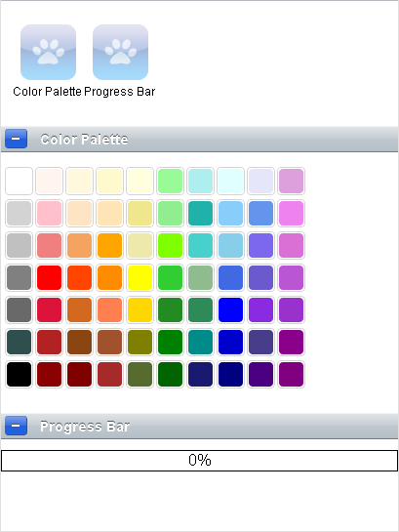Choose the white color swatch
The width and height of the screenshot is (399, 532).
pos(19,181)
